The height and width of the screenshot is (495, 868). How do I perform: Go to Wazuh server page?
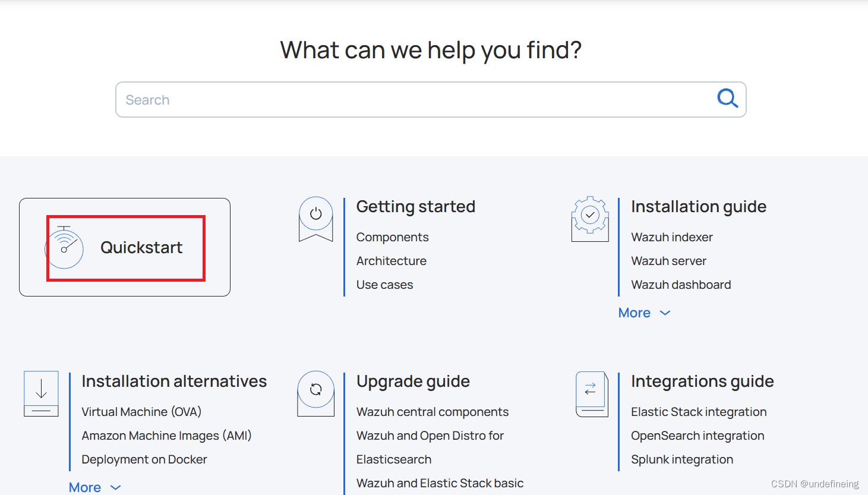(669, 261)
